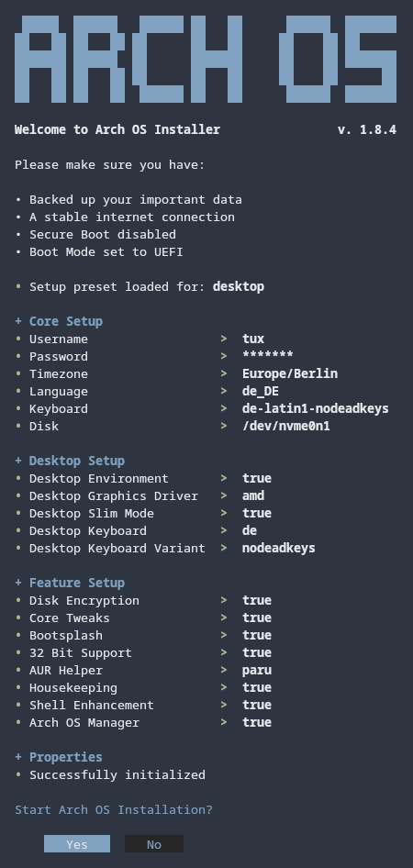The image size is (413, 868).
Task: Click the /dev/nvme0n1 disk value
Action: (x=286, y=426)
